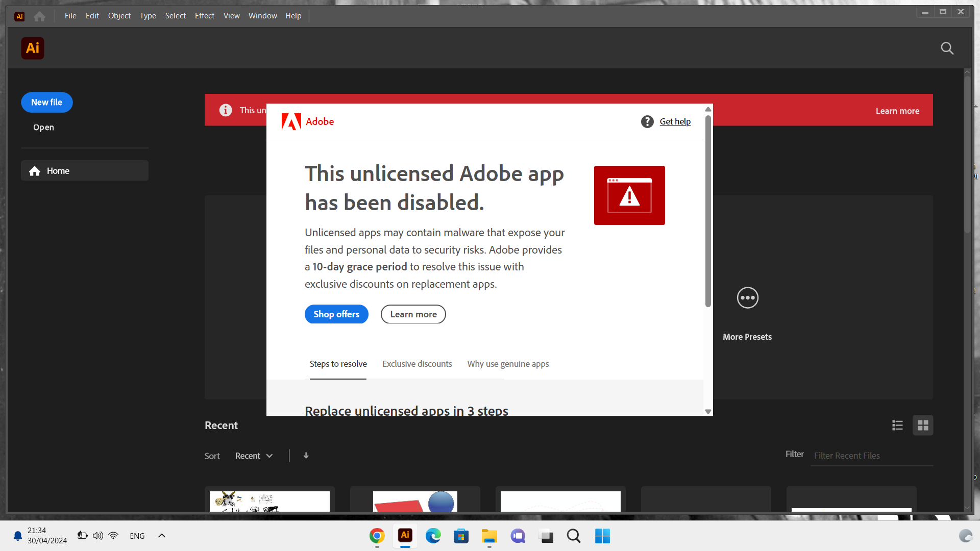Open the chat app in taskbar

pos(518,536)
